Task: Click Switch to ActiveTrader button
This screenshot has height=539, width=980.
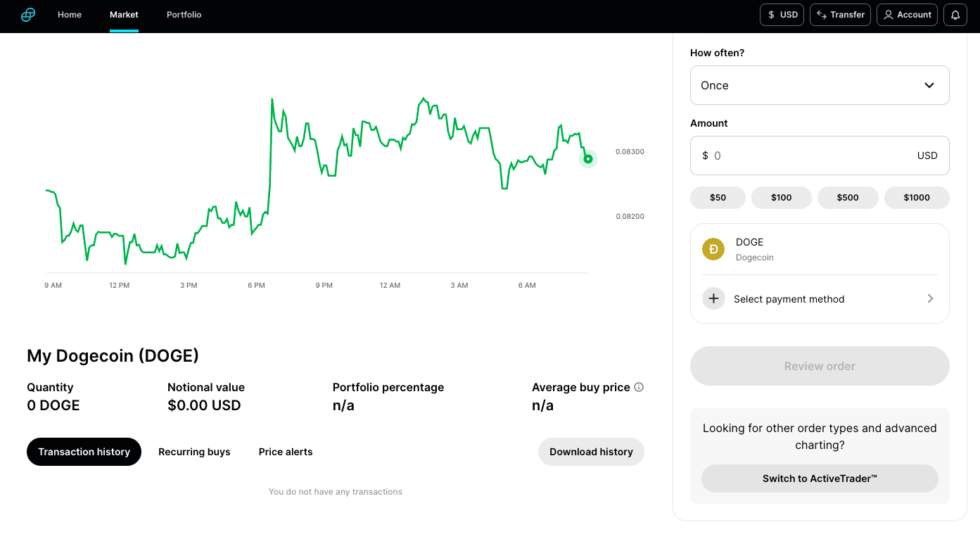Action: 820,478
